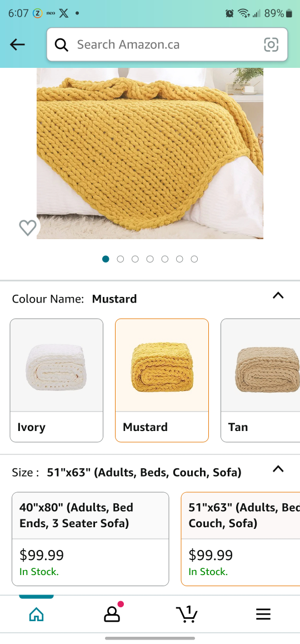
Task: Open the hamburger menu icon
Action: [x=263, y=614]
